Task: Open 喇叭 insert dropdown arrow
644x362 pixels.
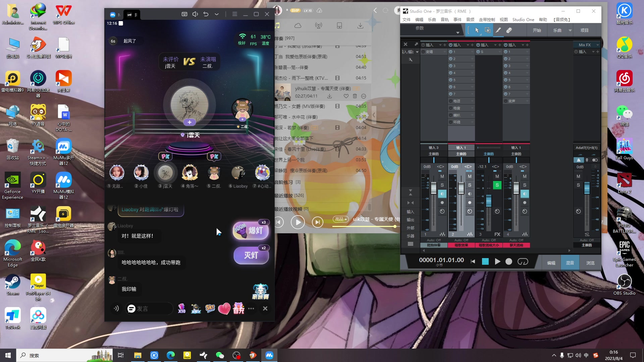Action: coord(472,115)
